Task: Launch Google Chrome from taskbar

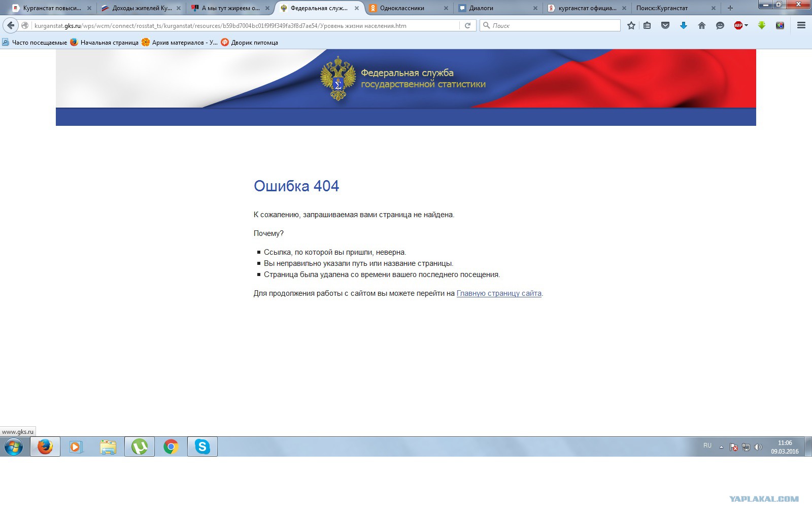Action: (171, 447)
